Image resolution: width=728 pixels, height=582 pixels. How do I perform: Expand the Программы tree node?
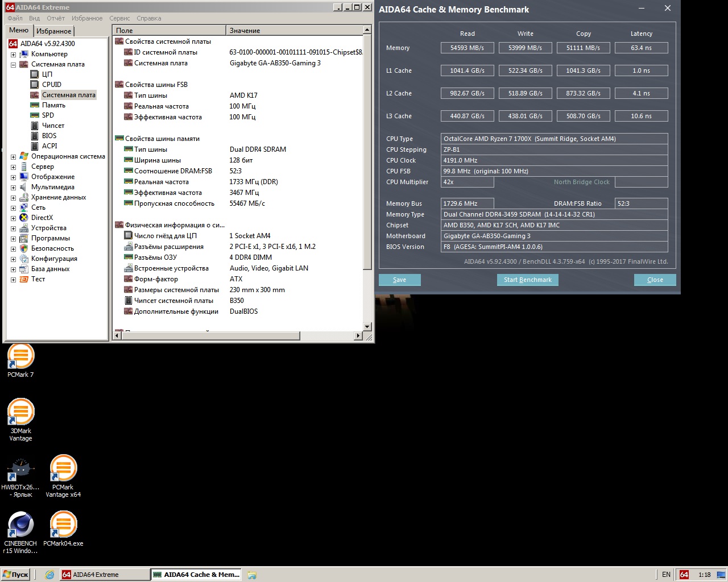click(x=13, y=239)
